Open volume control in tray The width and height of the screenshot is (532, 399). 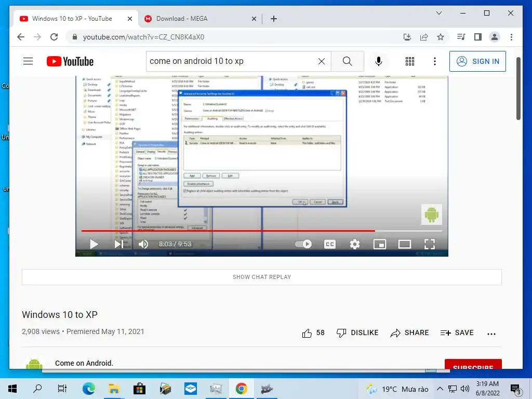(465, 389)
